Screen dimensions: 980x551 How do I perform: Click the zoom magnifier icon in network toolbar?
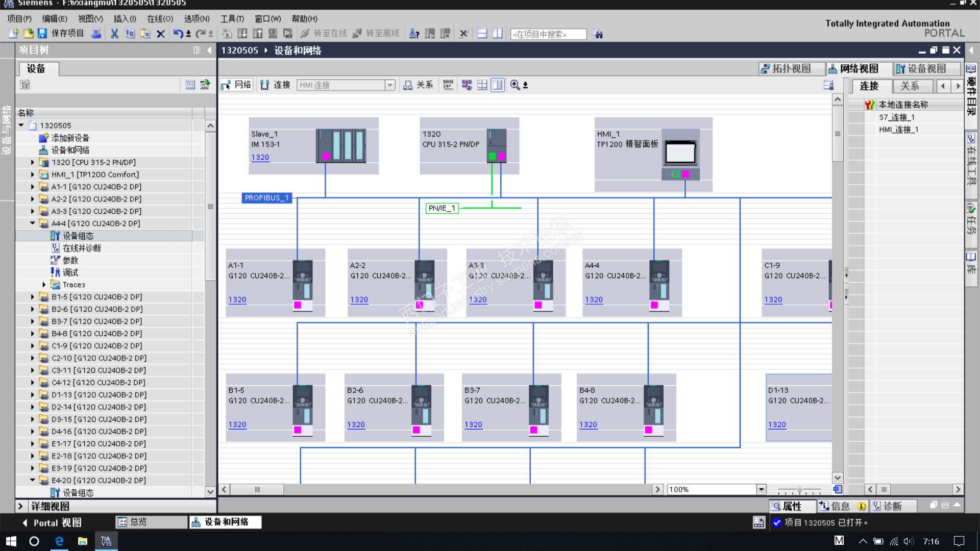(x=515, y=85)
